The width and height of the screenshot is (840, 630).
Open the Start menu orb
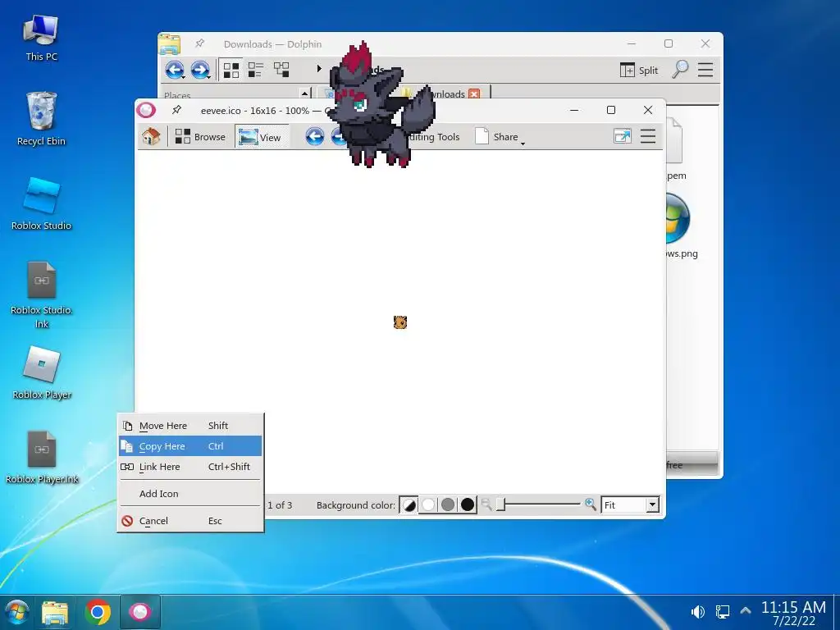[16, 612]
